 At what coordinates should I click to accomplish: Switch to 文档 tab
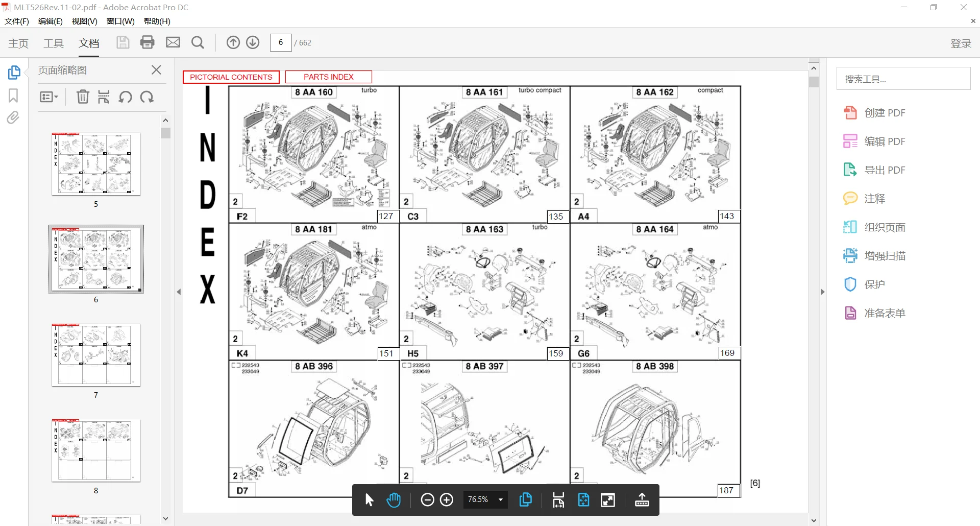(89, 43)
